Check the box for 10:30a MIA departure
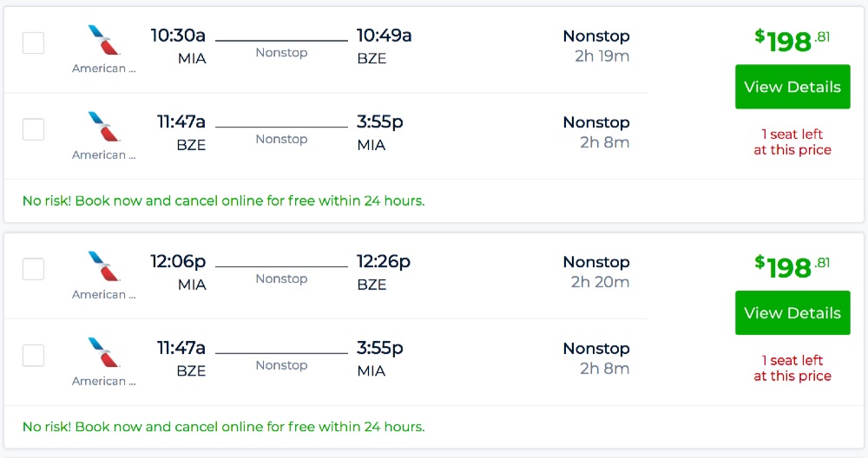 pyautogui.click(x=33, y=43)
